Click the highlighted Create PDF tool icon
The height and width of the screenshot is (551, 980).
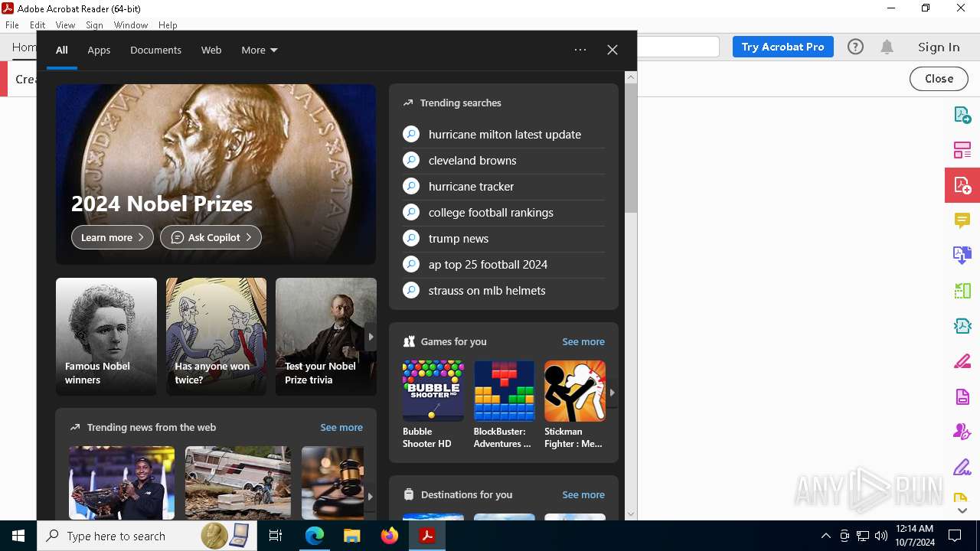[x=962, y=185]
